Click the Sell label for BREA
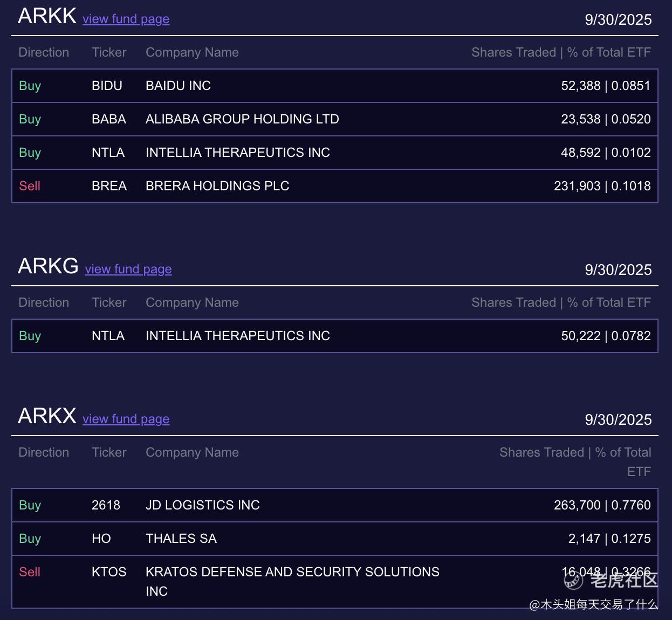The height and width of the screenshot is (620, 672). 30,186
